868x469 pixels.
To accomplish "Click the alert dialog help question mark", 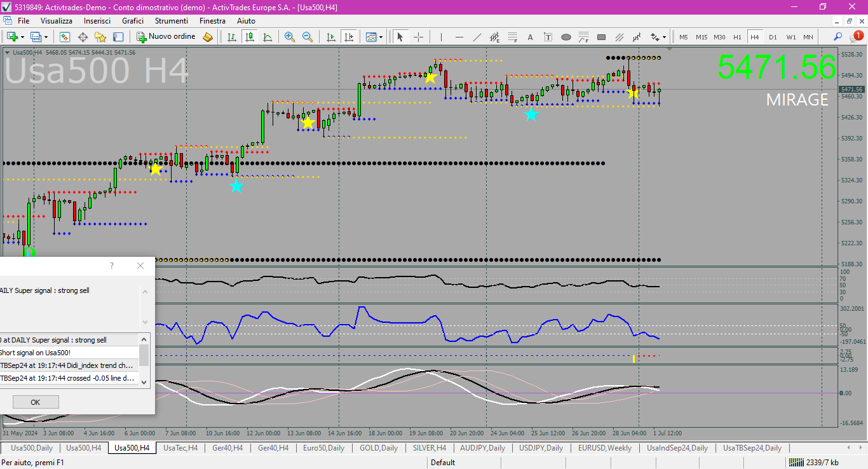I will [x=112, y=266].
